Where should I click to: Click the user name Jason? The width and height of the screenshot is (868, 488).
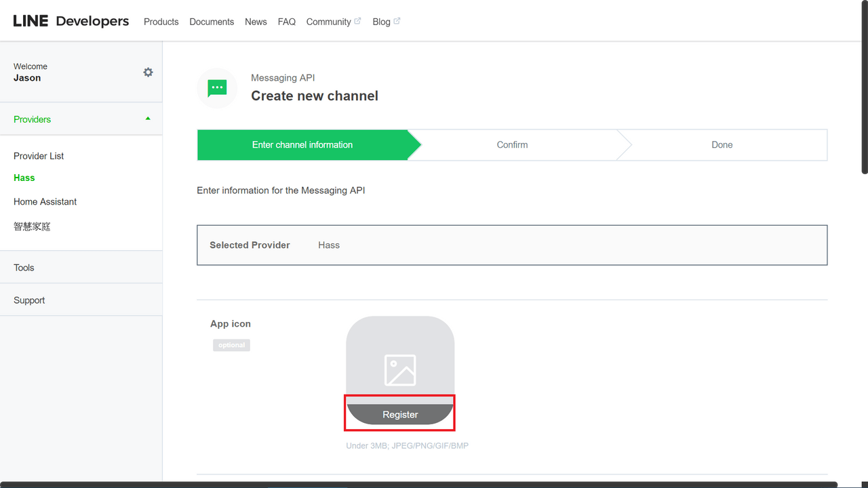tap(27, 78)
